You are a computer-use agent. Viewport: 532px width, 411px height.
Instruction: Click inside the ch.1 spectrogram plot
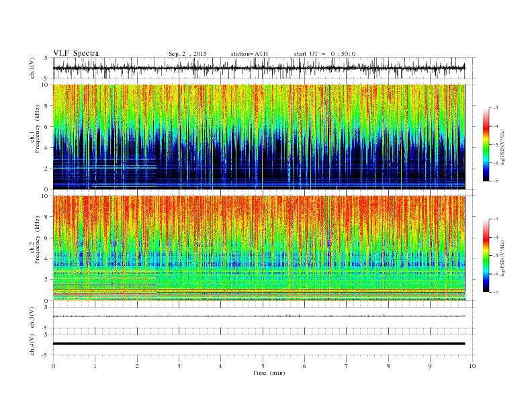(259, 137)
